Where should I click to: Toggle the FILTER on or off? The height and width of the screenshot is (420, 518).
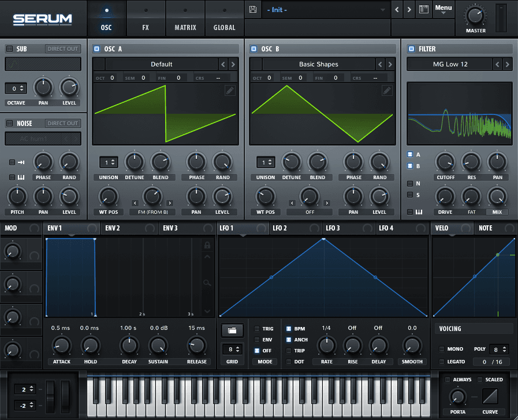click(411, 49)
